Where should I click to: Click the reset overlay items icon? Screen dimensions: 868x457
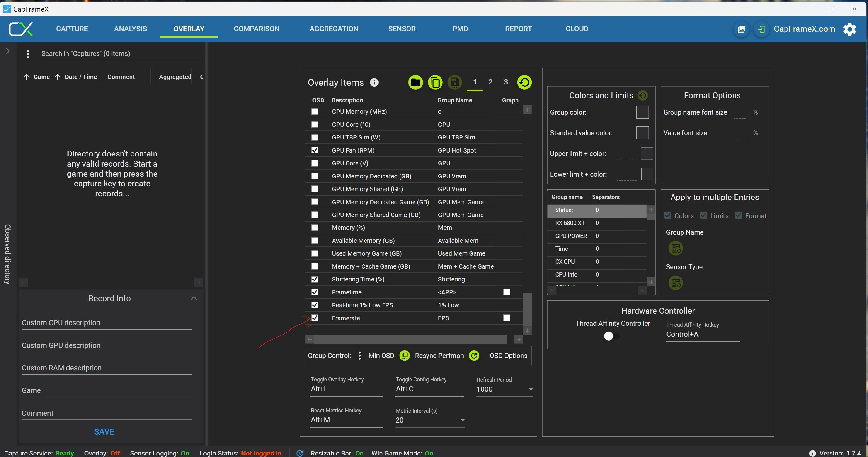pyautogui.click(x=524, y=82)
